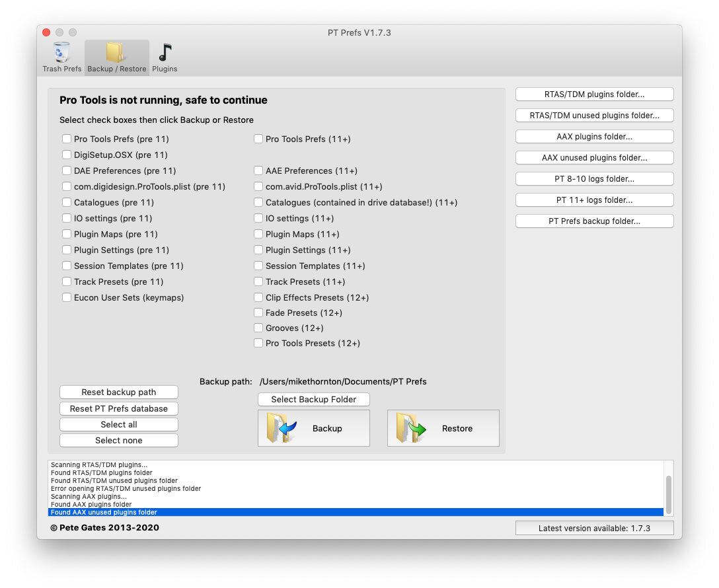Image resolution: width=719 pixels, height=588 pixels.
Task: Toggle com.digidesign.ProTools.plist (pre 11) checkbox
Action: [x=67, y=186]
